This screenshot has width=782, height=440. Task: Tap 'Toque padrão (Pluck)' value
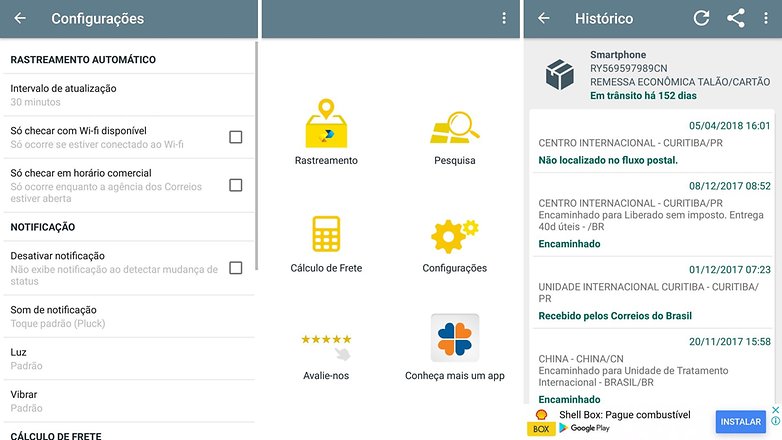coord(58,324)
